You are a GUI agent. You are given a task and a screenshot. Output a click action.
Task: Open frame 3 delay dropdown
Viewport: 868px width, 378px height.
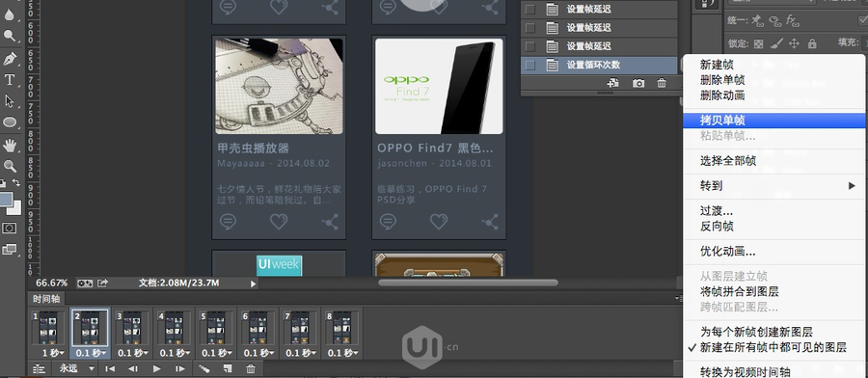click(132, 353)
